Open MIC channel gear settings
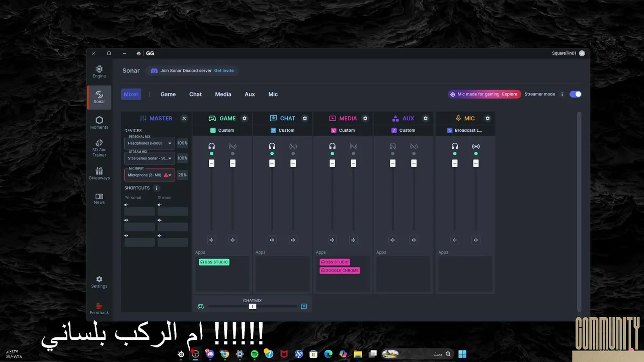 488,119
